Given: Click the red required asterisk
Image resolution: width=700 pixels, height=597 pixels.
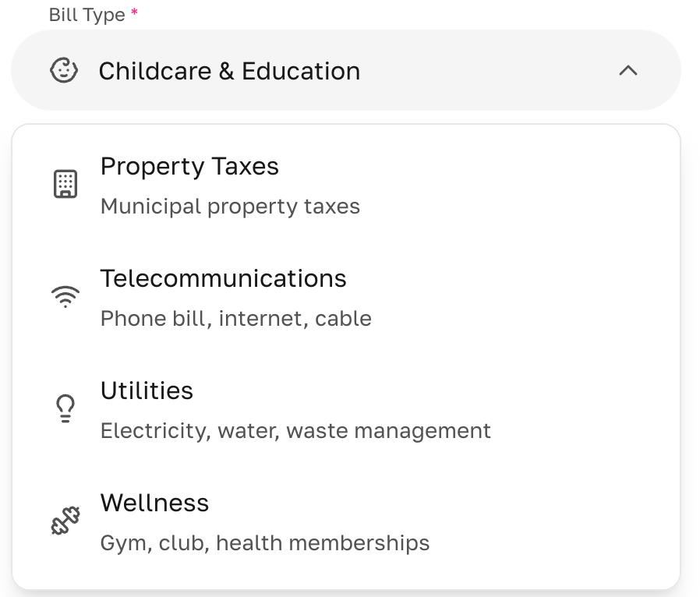Looking at the screenshot, I should click(134, 12).
